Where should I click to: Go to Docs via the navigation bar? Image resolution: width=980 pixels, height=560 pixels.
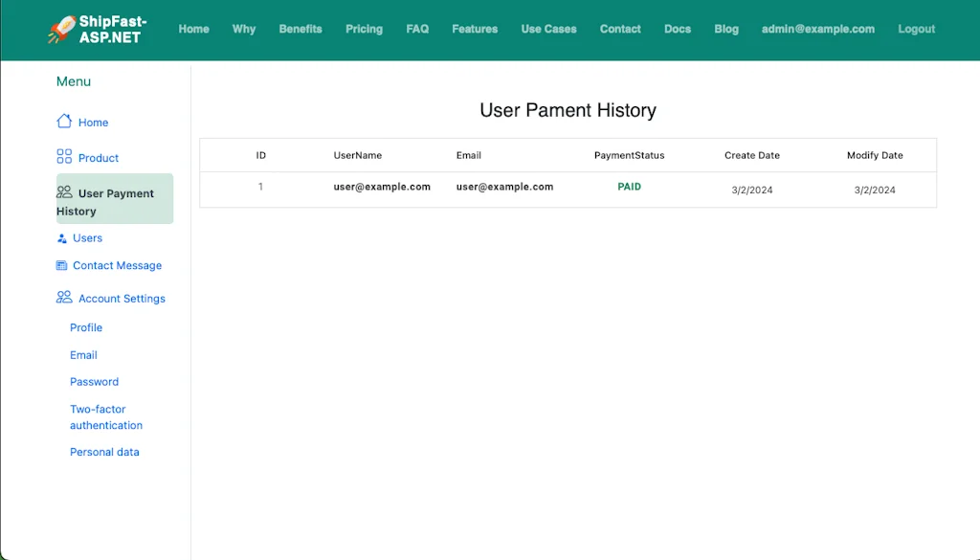(678, 29)
